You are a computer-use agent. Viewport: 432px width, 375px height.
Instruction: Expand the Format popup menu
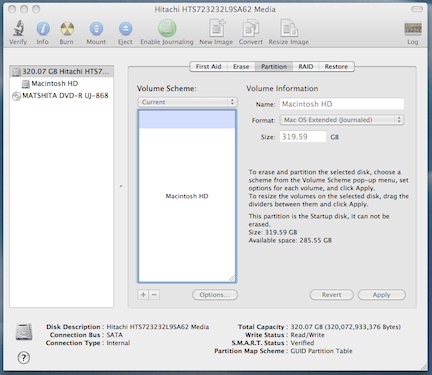click(342, 120)
